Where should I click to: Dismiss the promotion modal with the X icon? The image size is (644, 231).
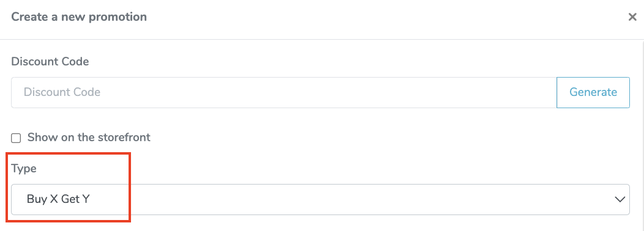click(x=632, y=17)
